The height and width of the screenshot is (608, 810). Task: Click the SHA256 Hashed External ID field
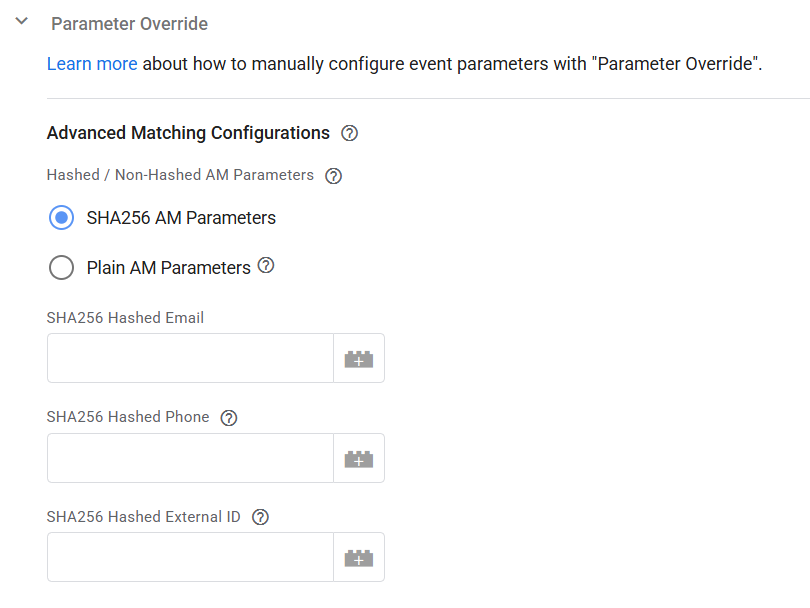[x=190, y=557]
